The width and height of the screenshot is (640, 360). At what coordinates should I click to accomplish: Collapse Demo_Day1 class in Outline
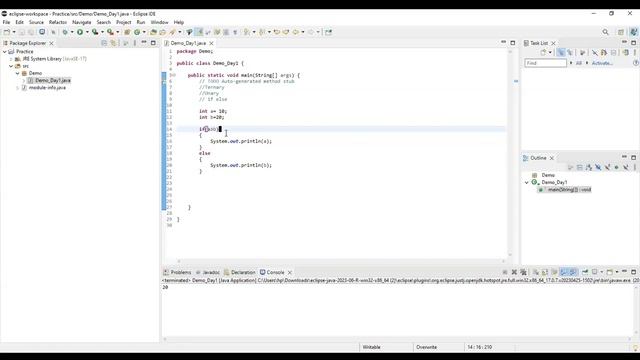[x=527, y=182]
